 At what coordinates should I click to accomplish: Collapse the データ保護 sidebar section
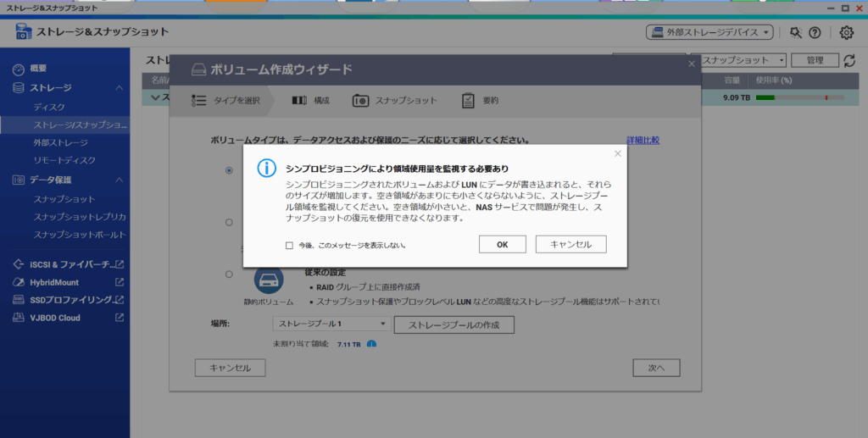(119, 180)
